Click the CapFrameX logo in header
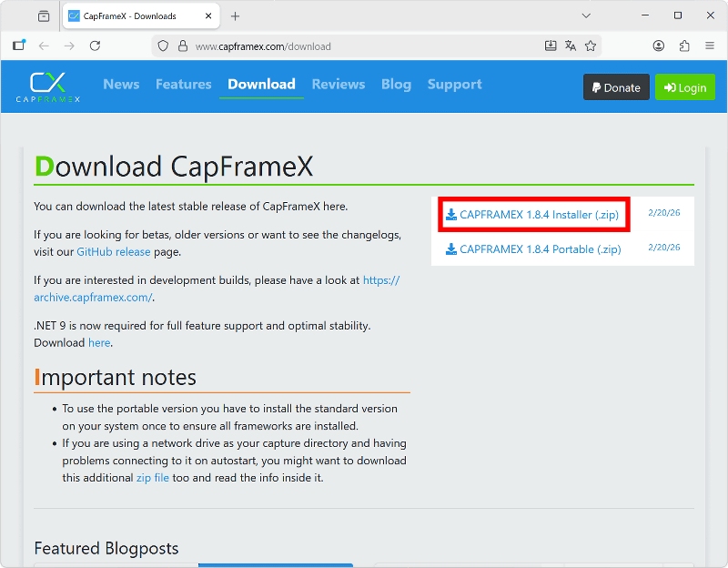The height and width of the screenshot is (568, 728). pyautogui.click(x=47, y=86)
